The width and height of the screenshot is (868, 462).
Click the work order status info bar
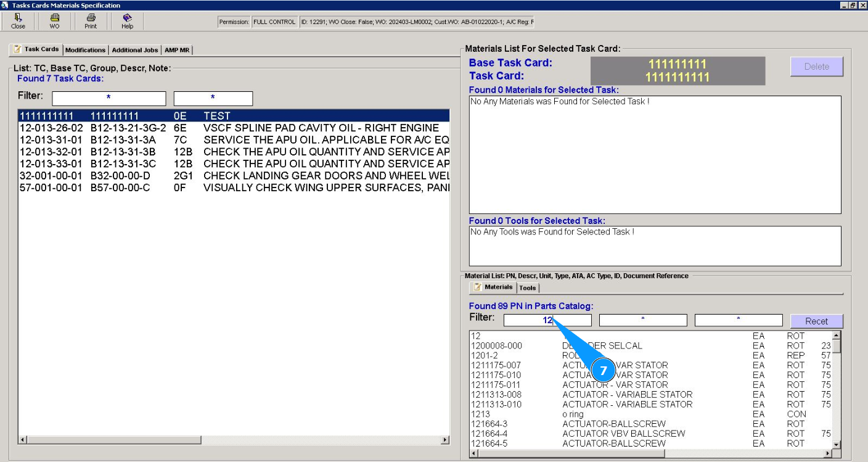[417, 22]
